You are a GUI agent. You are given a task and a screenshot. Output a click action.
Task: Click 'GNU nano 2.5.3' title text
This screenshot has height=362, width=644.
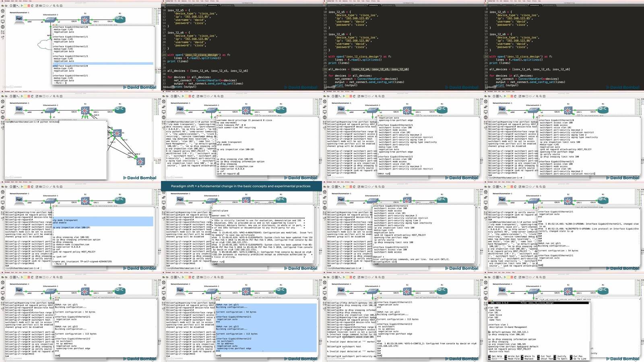(x=499, y=303)
